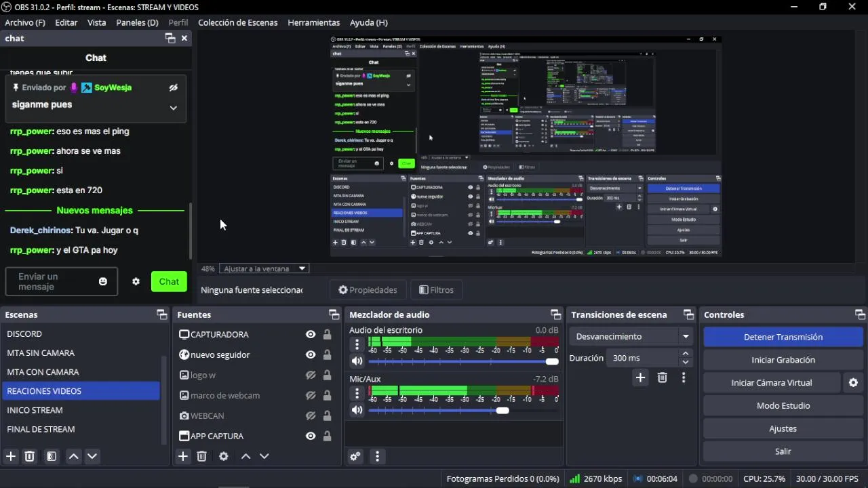Delete selected scene with trash icon

(x=30, y=456)
